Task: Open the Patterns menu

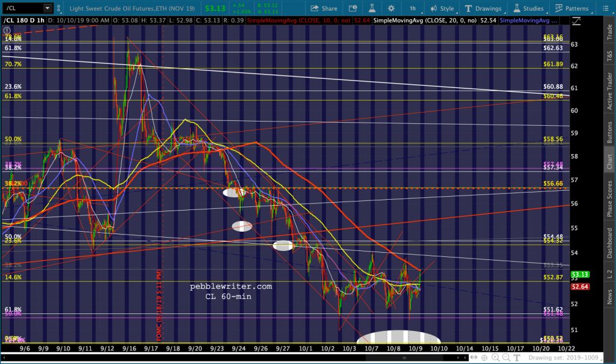Action: (x=573, y=8)
